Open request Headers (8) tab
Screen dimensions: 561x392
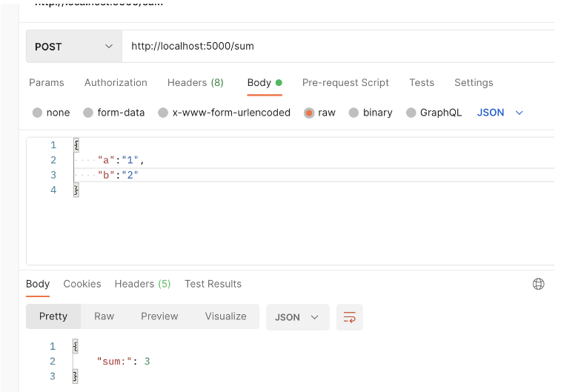click(x=196, y=82)
